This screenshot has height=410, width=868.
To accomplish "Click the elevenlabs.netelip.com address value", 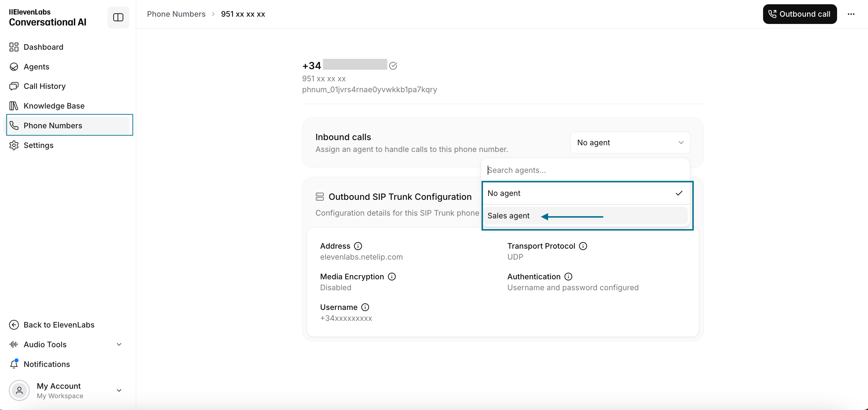I will click(x=361, y=257).
